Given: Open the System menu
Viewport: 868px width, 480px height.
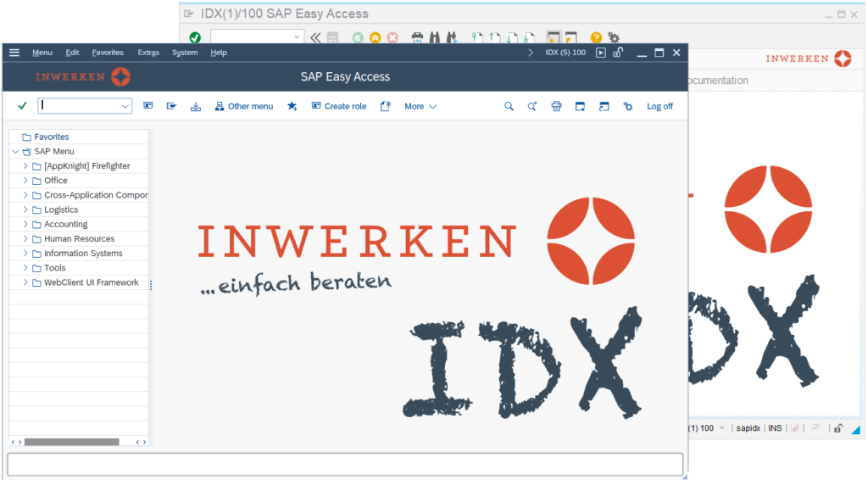Looking at the screenshot, I should tap(185, 53).
